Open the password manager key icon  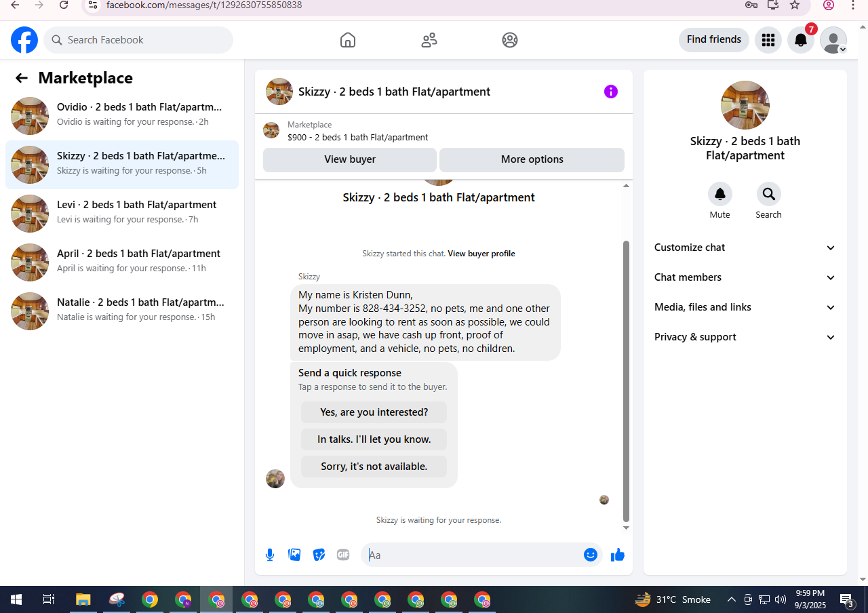tap(751, 5)
